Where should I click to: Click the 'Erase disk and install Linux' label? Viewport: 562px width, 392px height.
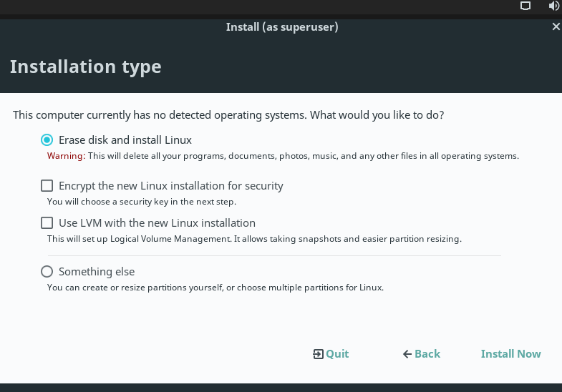125,140
